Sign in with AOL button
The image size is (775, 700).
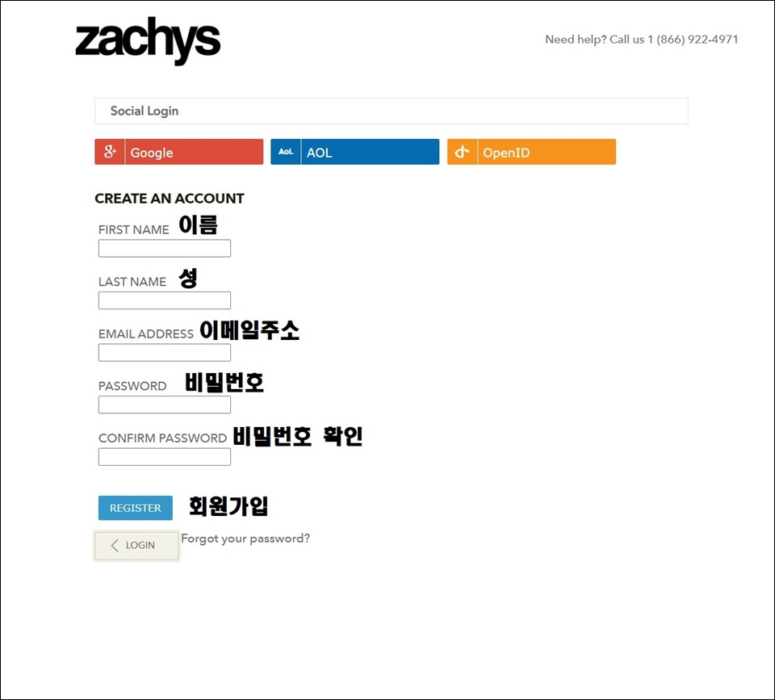pyautogui.click(x=355, y=152)
